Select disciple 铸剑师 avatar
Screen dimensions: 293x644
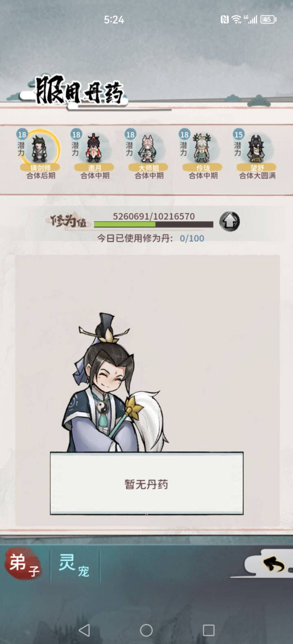[40, 148]
